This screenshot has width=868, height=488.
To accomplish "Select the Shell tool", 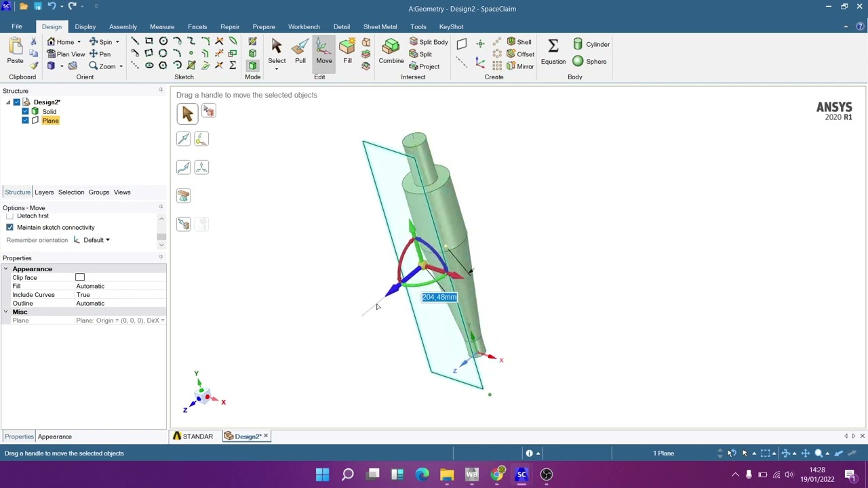I will coord(519,42).
